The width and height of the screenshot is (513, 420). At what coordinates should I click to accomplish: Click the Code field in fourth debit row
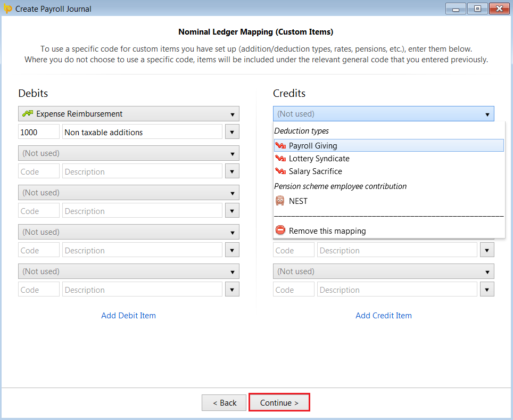tap(39, 250)
